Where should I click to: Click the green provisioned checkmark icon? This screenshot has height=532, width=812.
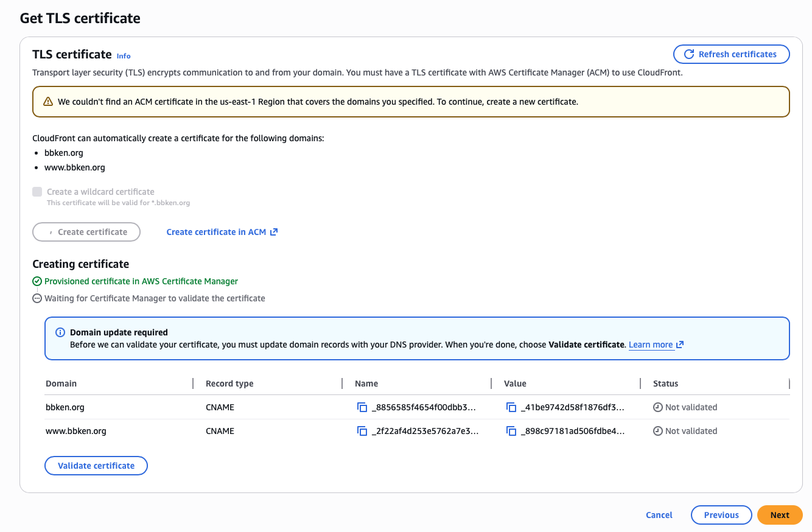click(x=37, y=281)
